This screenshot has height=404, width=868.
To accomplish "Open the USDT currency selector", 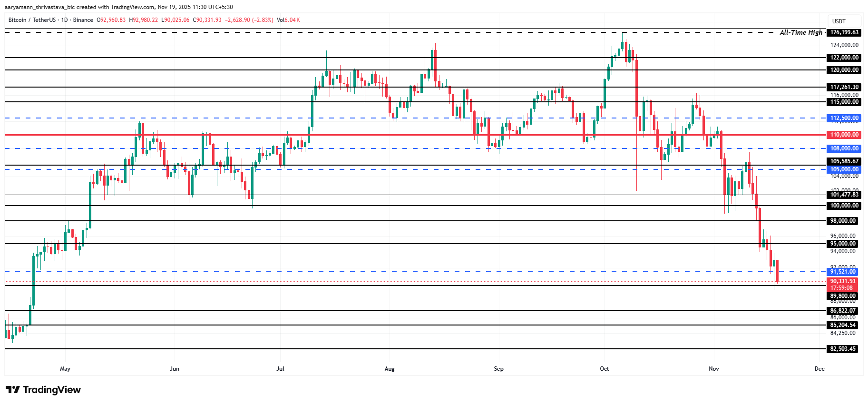I will [x=839, y=21].
